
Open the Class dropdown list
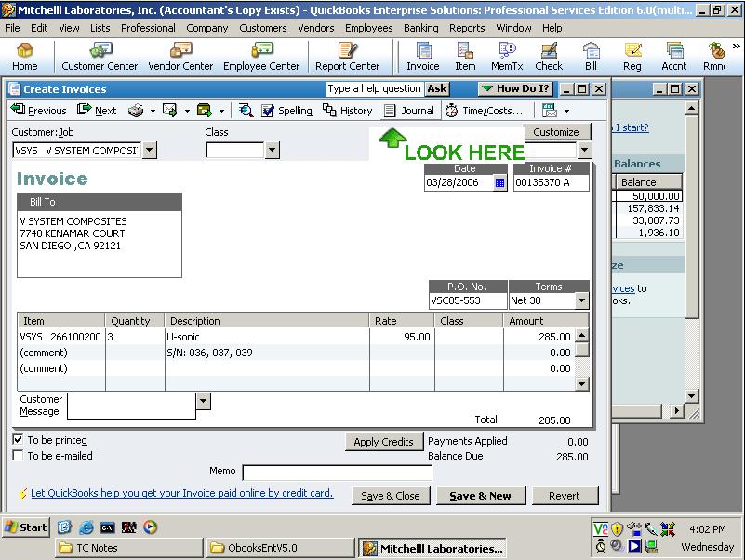[272, 151]
